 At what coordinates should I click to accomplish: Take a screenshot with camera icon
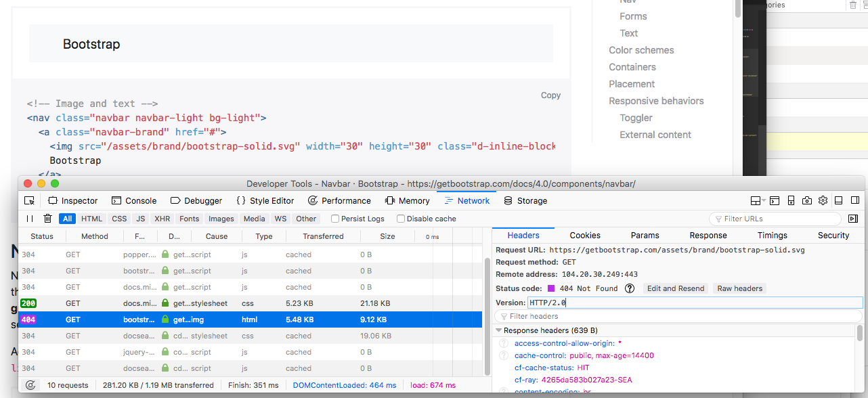[x=807, y=201]
